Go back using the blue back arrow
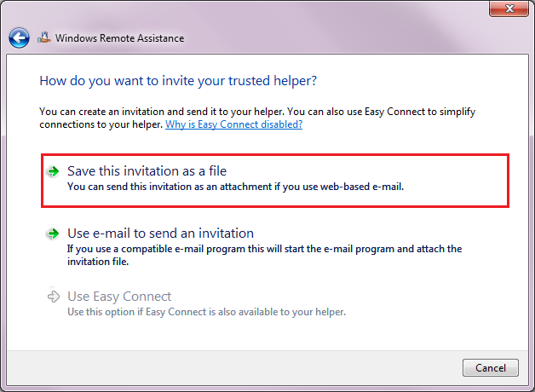Screen dimensions: 535x392 (x=19, y=37)
